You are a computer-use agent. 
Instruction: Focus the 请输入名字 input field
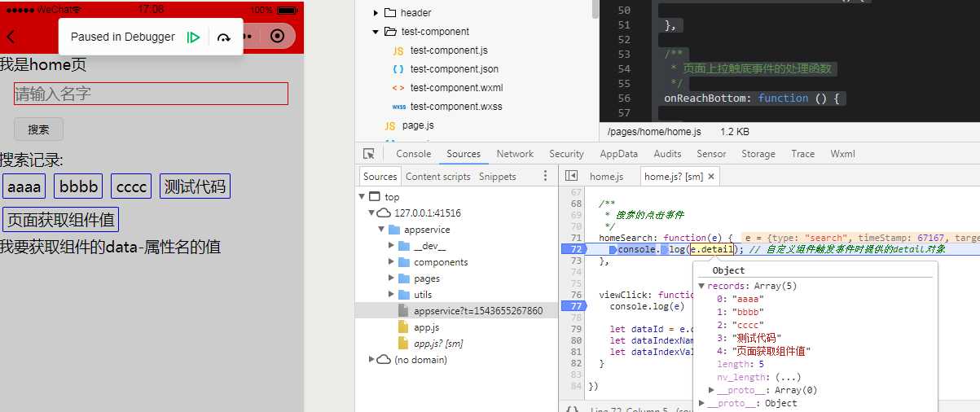151,94
